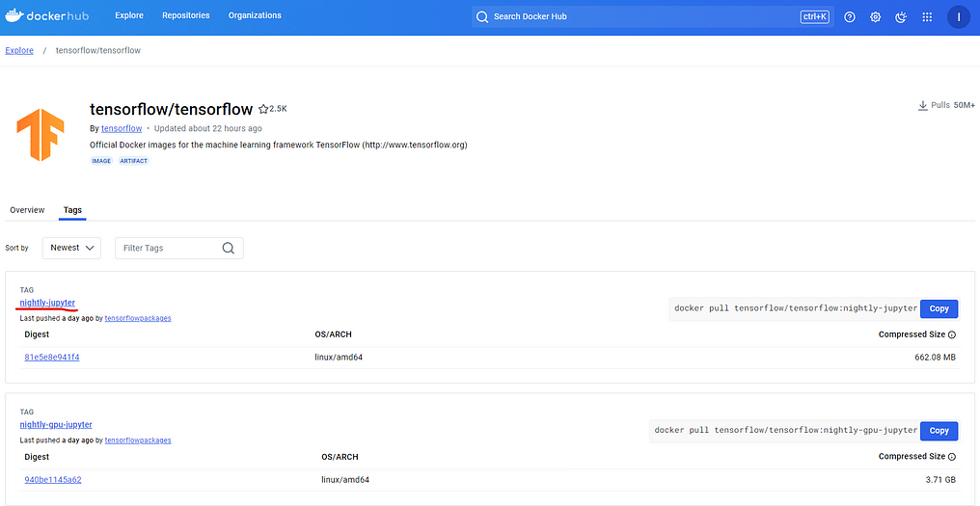Click the 662.08 MB size value
Viewport: 980px width, 506px height.
click(x=935, y=358)
